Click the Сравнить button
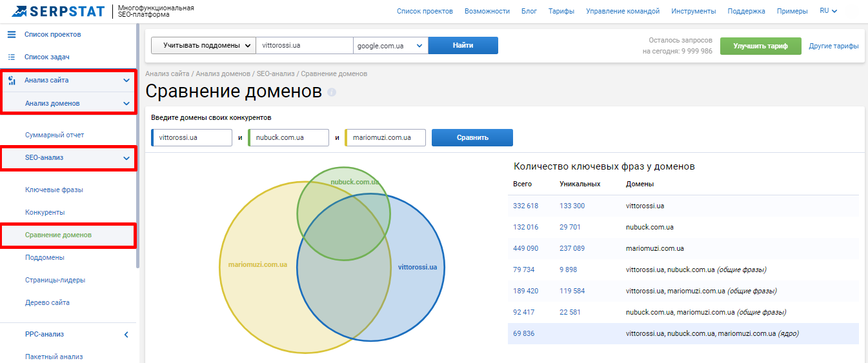The height and width of the screenshot is (363, 868). pyautogui.click(x=472, y=137)
